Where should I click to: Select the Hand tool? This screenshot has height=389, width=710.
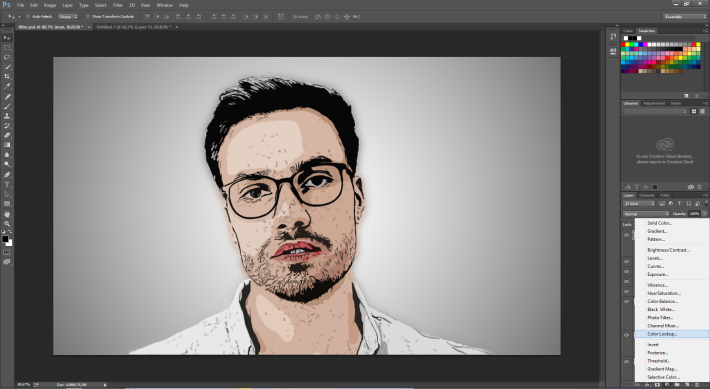7,214
